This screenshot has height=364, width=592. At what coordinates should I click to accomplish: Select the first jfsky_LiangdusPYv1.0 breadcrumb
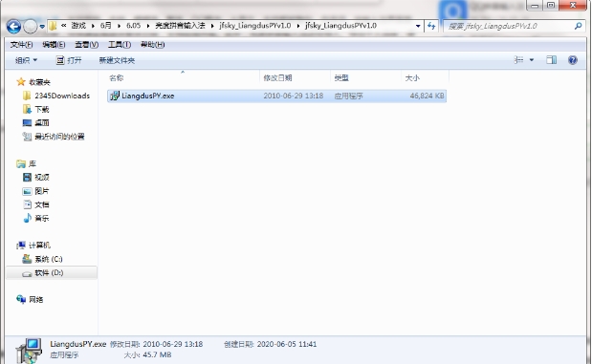[254, 26]
